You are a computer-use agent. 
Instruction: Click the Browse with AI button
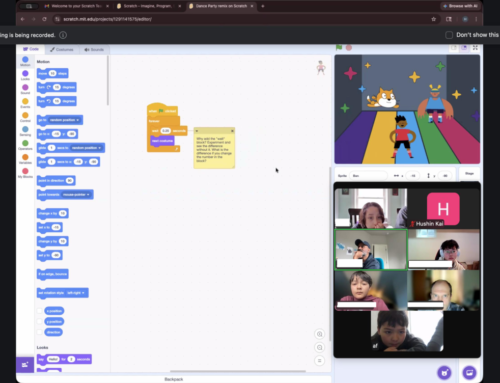(461, 6)
